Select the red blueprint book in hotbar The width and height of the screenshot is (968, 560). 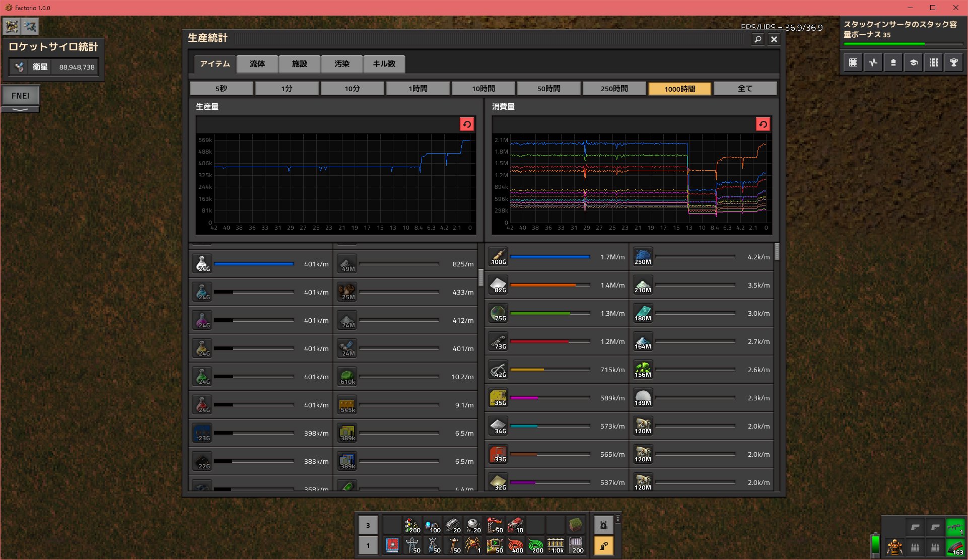click(392, 545)
